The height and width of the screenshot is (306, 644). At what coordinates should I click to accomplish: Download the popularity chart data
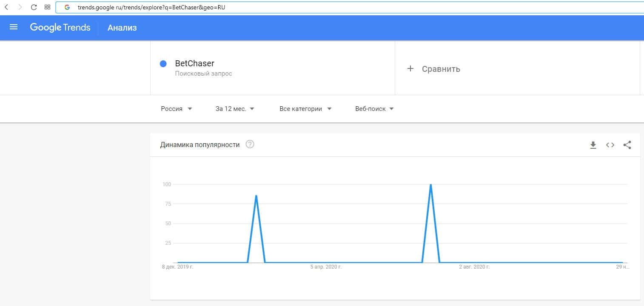point(593,145)
